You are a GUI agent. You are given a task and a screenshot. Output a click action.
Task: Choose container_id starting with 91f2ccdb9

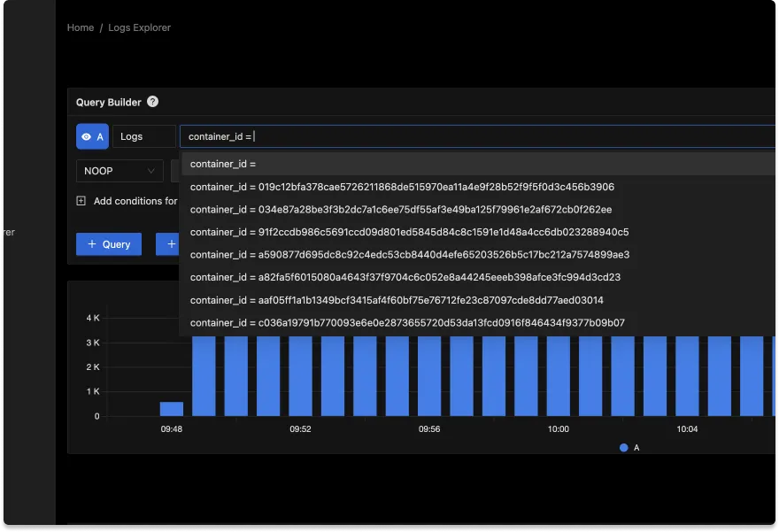pyautogui.click(x=478, y=232)
